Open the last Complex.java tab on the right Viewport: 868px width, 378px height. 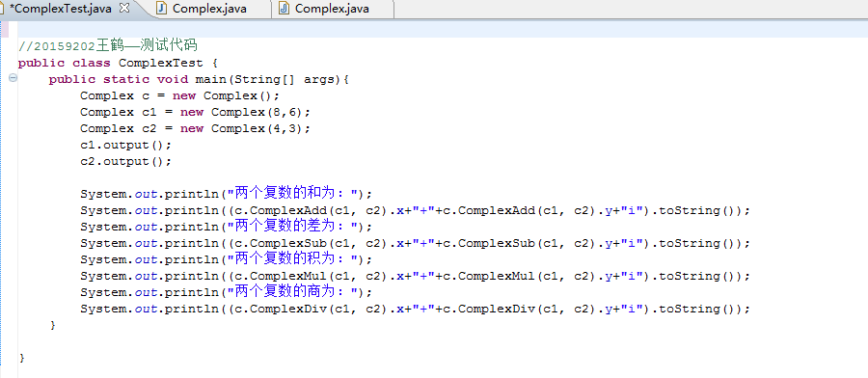tap(332, 9)
